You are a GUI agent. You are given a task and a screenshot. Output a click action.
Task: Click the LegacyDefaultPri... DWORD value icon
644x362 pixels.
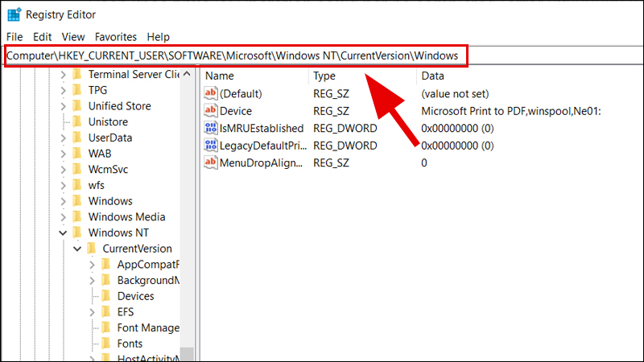pyautogui.click(x=211, y=146)
